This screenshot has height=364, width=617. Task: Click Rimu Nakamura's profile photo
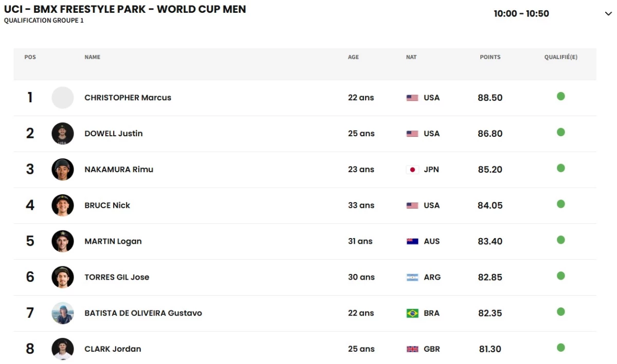(x=63, y=170)
